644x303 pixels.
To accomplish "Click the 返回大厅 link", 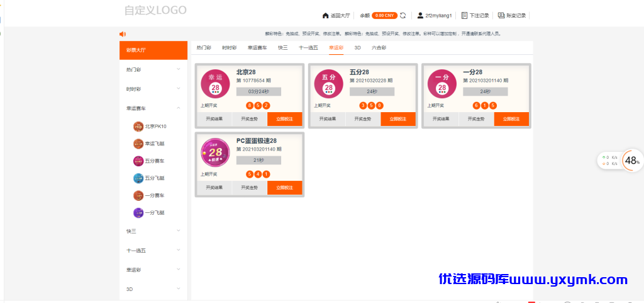I will (x=340, y=16).
